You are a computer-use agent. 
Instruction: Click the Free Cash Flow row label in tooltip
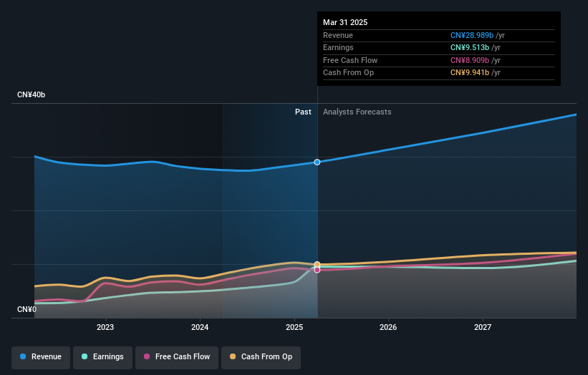tap(350, 60)
